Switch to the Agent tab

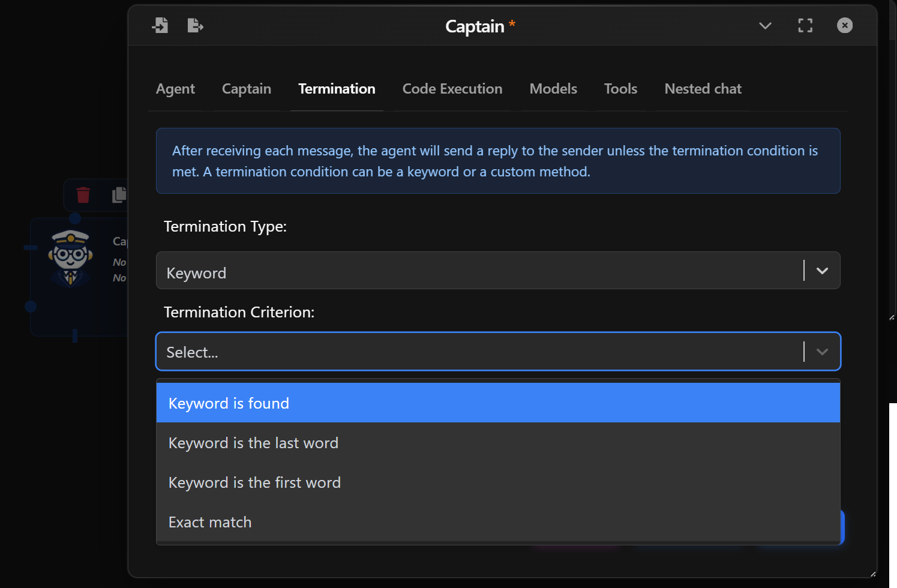[x=175, y=88]
